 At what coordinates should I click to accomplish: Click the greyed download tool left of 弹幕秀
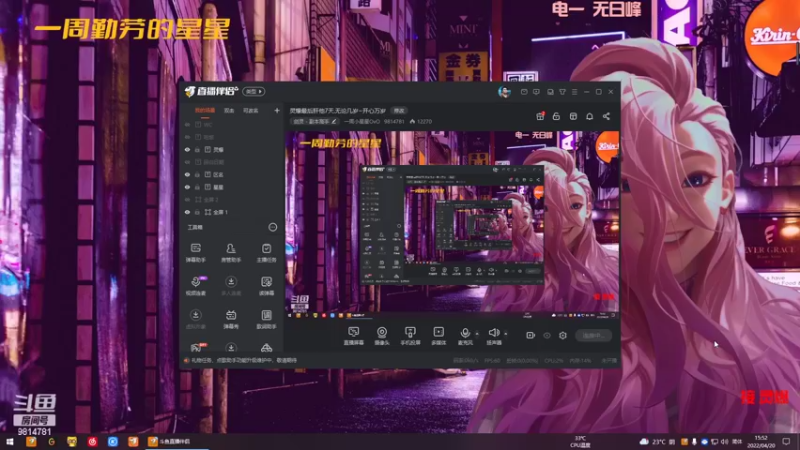pyautogui.click(x=195, y=319)
